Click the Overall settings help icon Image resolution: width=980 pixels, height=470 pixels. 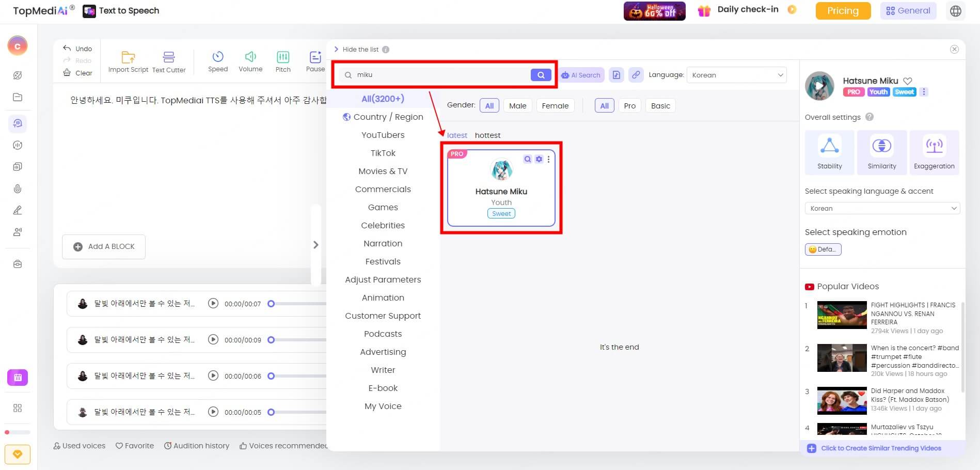(x=870, y=117)
